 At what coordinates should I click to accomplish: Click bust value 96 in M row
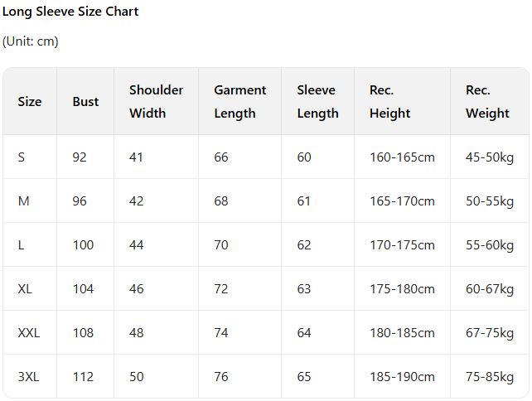[x=80, y=201]
